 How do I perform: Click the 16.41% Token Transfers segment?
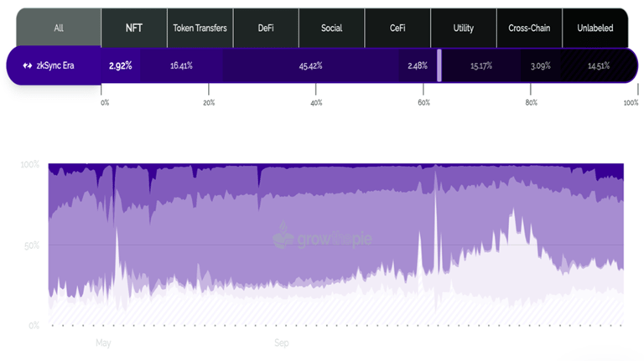181,65
